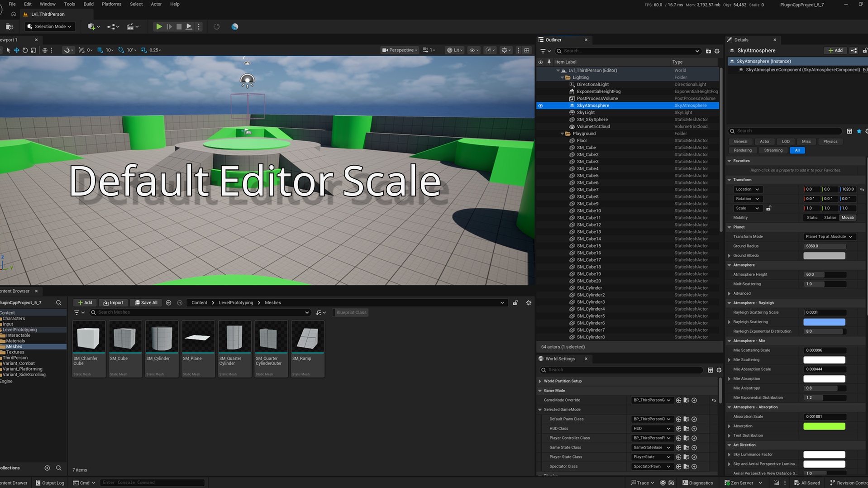868x488 pixels.
Task: Click the Outliner search field
Action: pyautogui.click(x=628, y=51)
